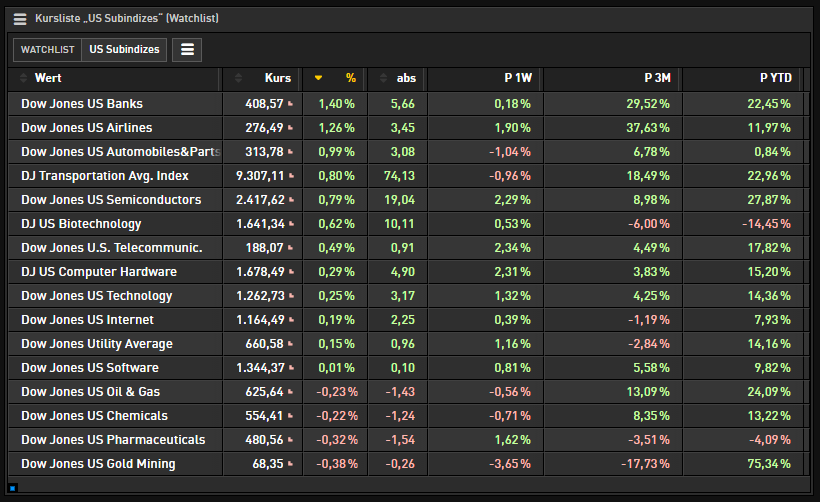Open Dow Jones Utility Average
Screen dimensions: 820x502
point(97,345)
